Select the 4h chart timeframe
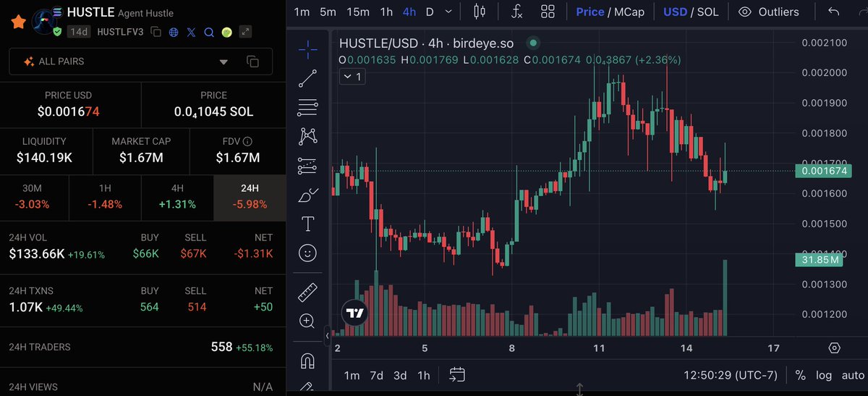 (409, 12)
